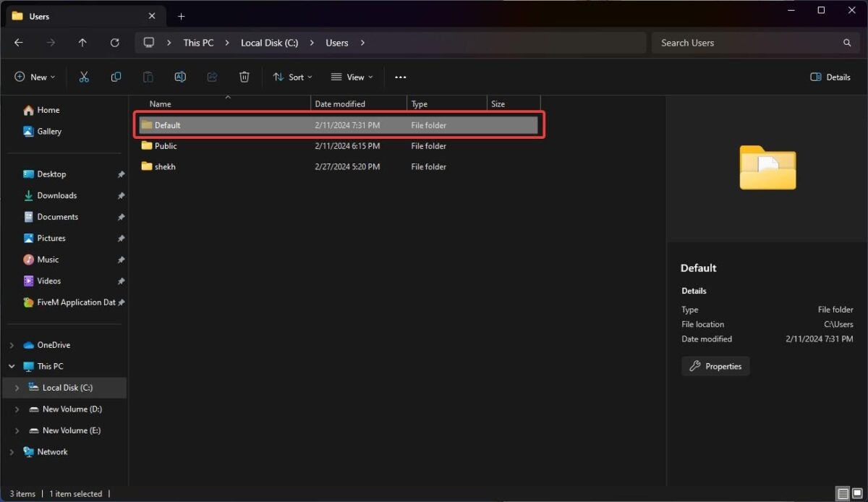Open the Sort dropdown
This screenshot has width=868, height=502.
(292, 77)
